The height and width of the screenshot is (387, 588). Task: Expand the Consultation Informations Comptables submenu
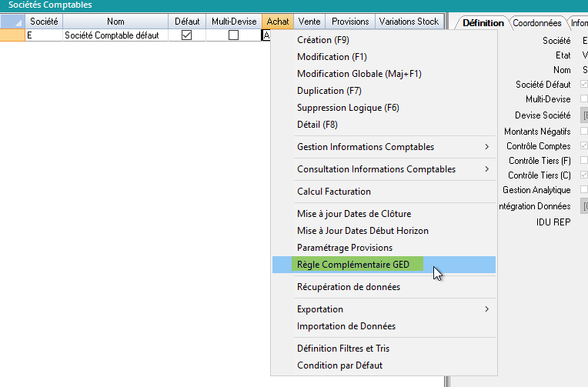(486, 169)
